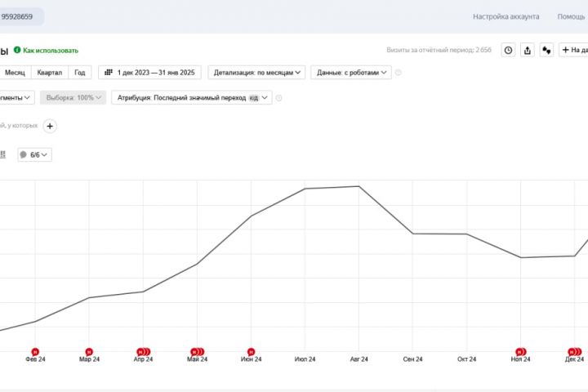The width and height of the screenshot is (588, 392).
Task: Click the green info icon beside 'Как использовать'
Action: 17,50
